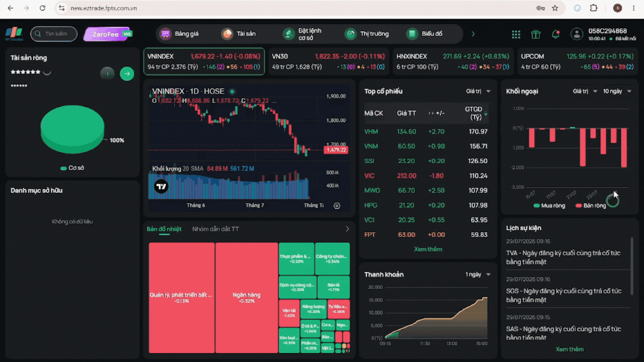Image resolution: width=644 pixels, height=362 pixels.
Task: Expand navigation with the right chevron
Action: click(x=473, y=34)
